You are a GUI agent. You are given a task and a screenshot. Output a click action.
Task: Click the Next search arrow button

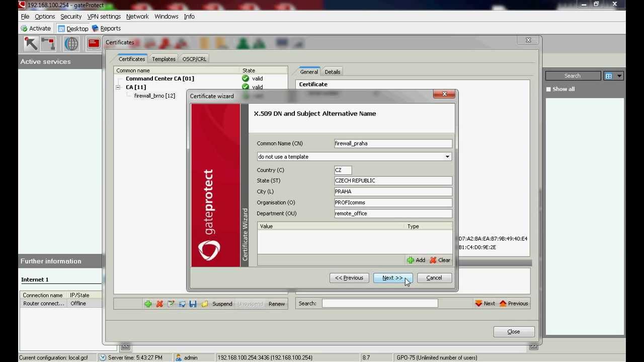tap(485, 304)
